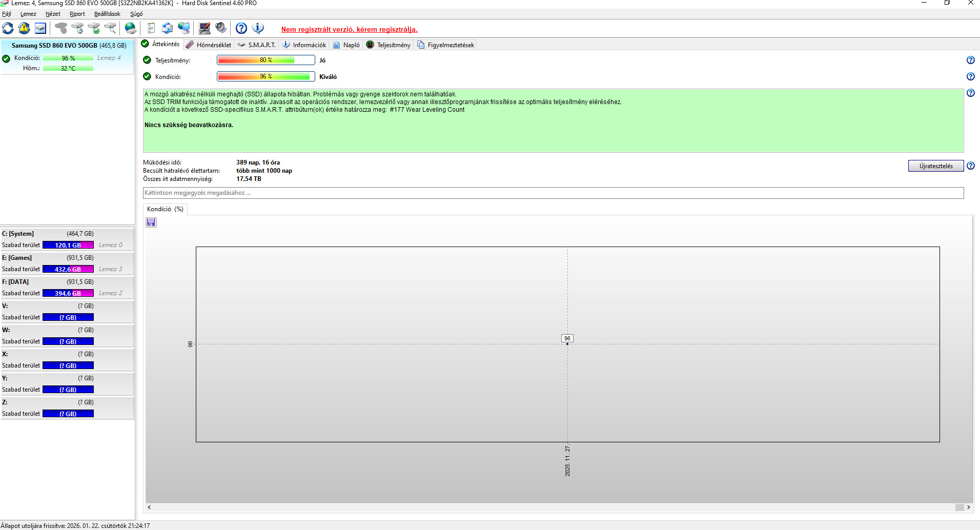Image resolution: width=980 pixels, height=530 pixels.
Task: Click the disk with green checkmark icon
Action: 94,28
